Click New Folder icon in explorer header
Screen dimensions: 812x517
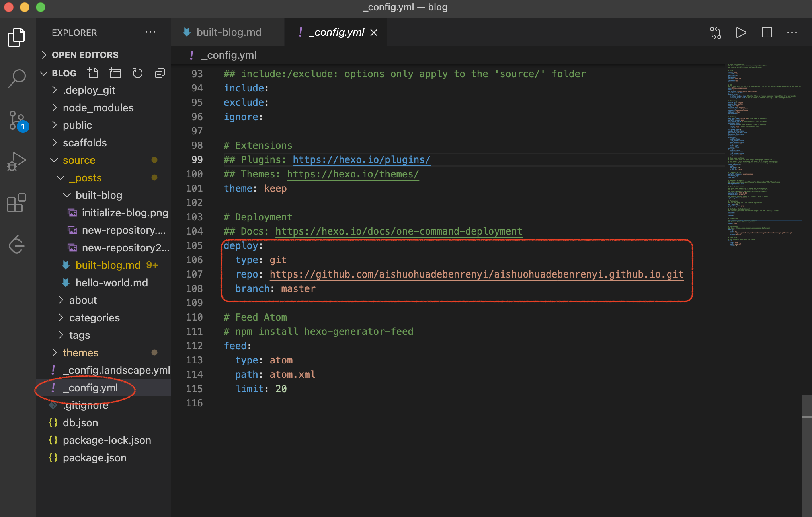coord(115,73)
